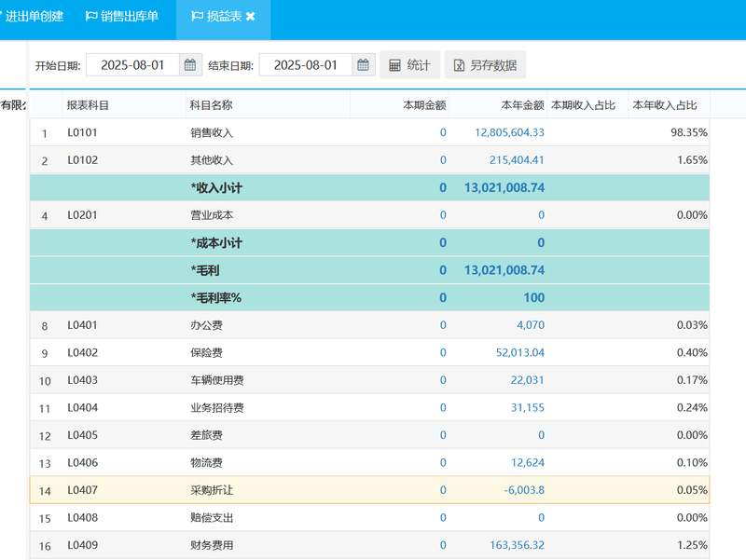Select the L0101 report code cell
The height and width of the screenshot is (560, 746).
click(x=82, y=132)
